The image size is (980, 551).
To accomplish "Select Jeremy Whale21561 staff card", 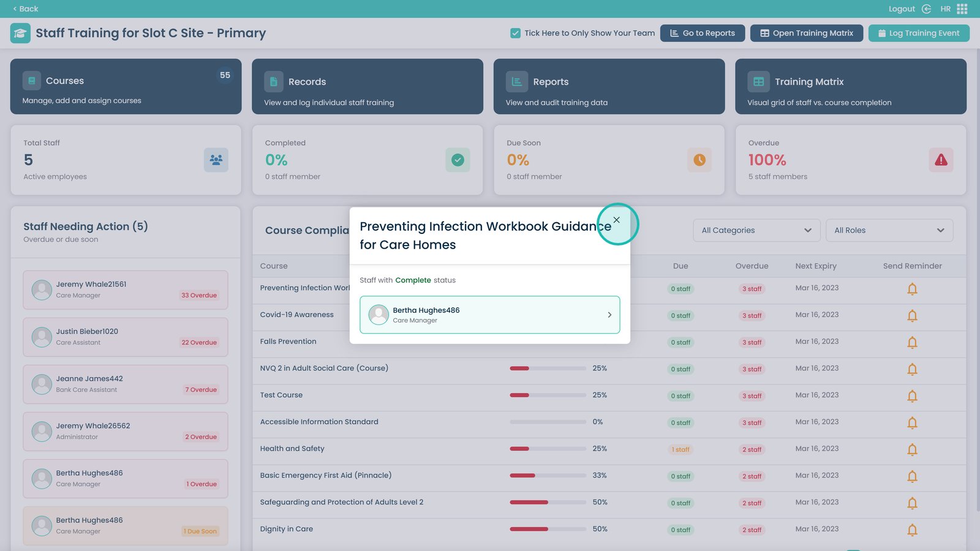I will [126, 290].
